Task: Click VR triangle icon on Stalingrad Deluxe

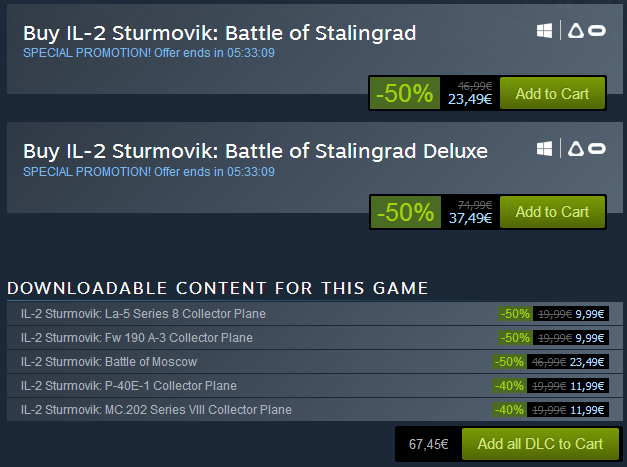Action: (575, 148)
